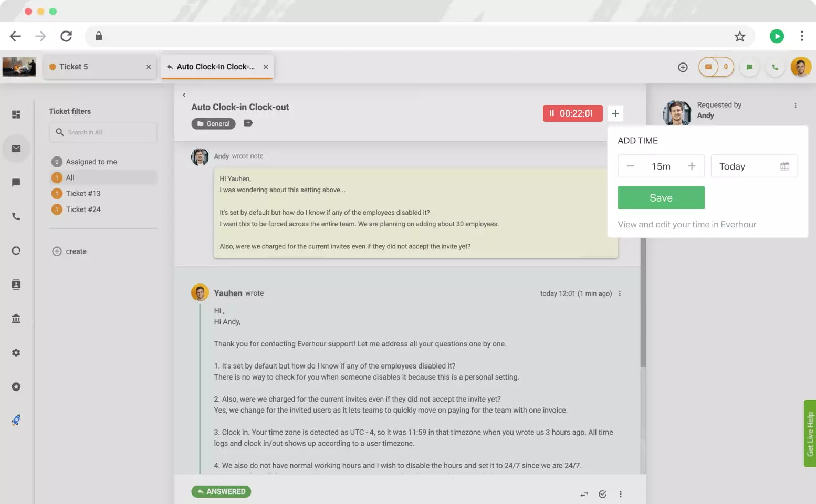Open Settings via the gear icon
Screen dimensions: 816x504
[x=16, y=352]
